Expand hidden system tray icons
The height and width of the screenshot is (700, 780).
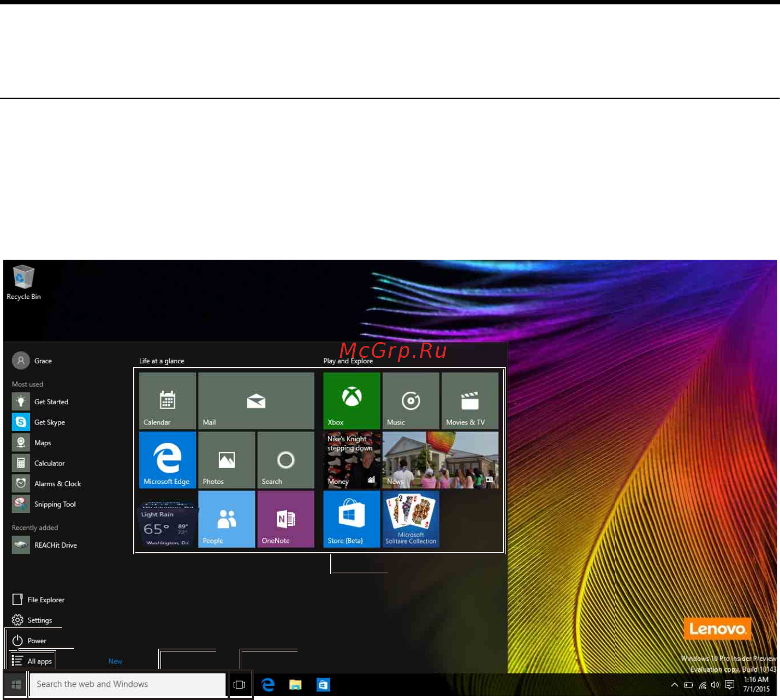[x=675, y=685]
